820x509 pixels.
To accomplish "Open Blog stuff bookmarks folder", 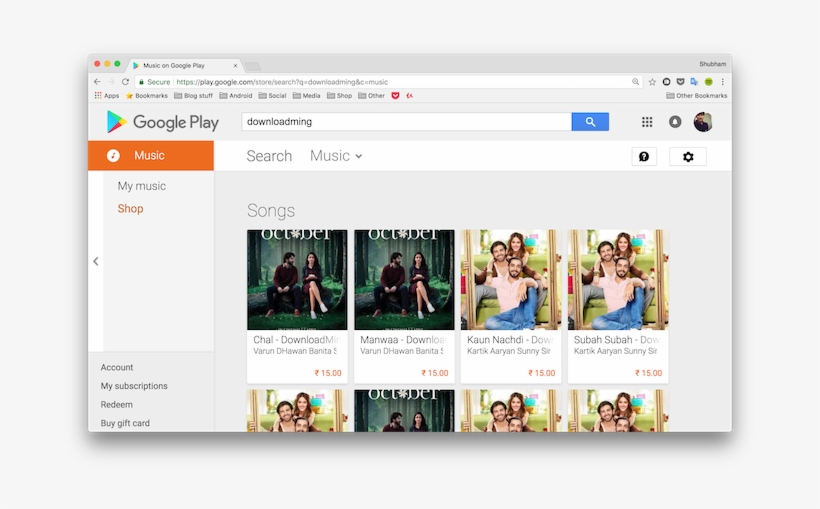I will pos(193,96).
